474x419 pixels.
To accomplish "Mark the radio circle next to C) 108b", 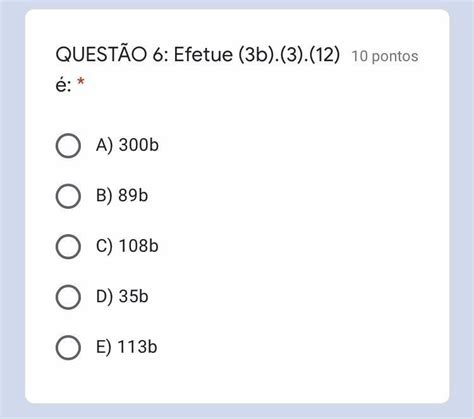I will coord(68,247).
